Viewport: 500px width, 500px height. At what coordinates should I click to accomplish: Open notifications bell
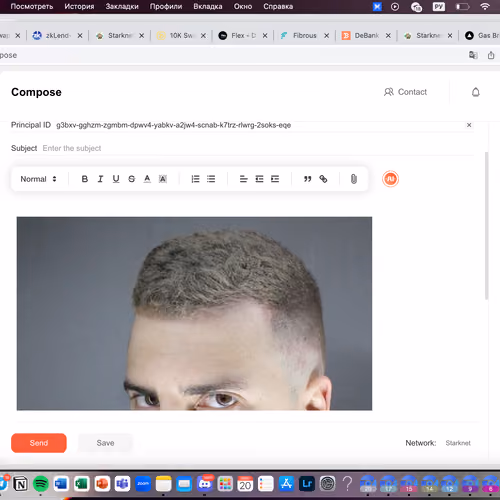click(476, 92)
